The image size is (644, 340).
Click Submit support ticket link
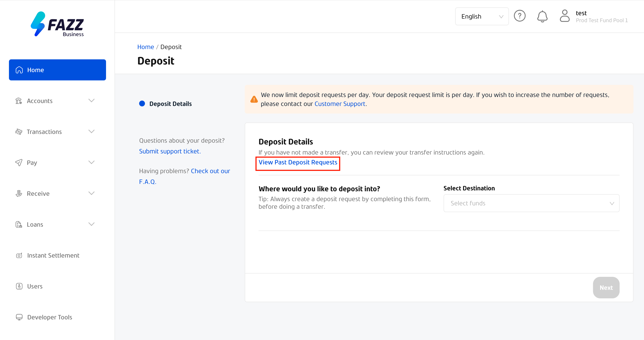[x=170, y=151]
